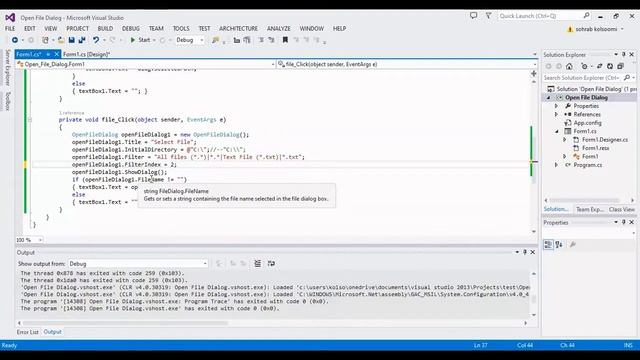
Task: Open the Server Explorer side tab
Action: 7,68
